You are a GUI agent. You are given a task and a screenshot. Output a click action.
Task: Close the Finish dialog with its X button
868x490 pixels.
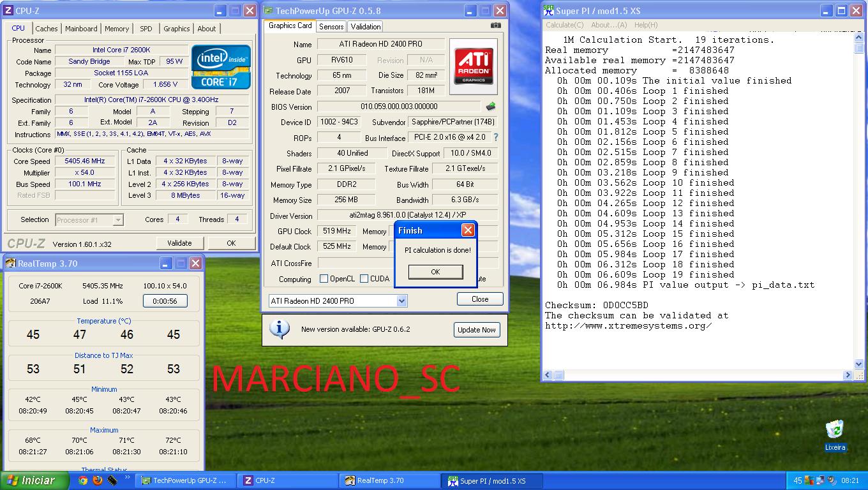tap(468, 230)
